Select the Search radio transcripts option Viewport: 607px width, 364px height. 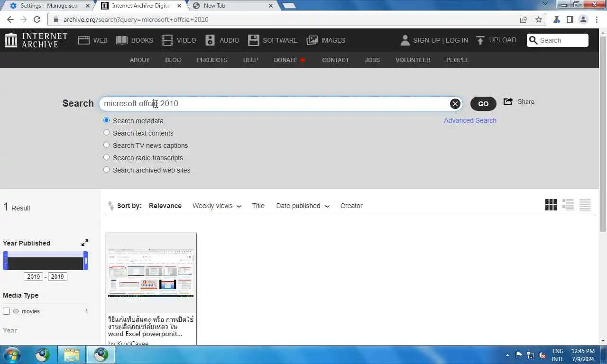(106, 157)
